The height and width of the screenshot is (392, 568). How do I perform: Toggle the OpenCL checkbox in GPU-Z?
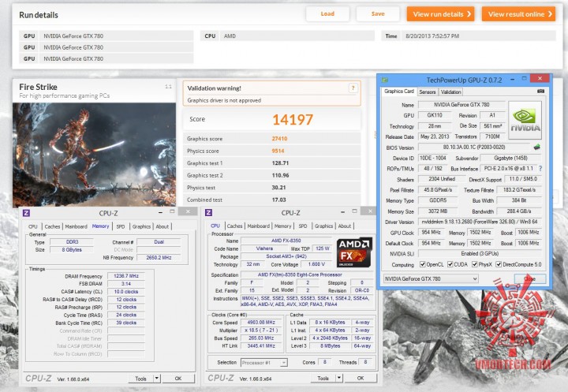click(x=422, y=264)
